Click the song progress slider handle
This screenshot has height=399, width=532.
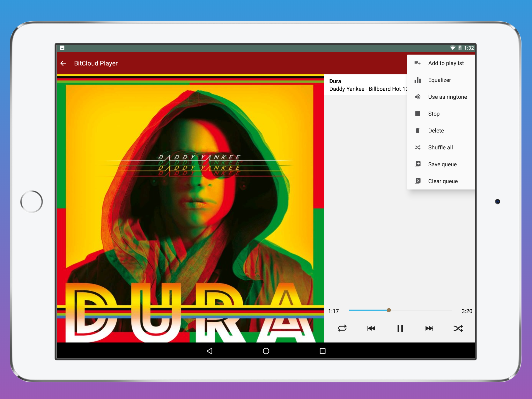point(389,310)
